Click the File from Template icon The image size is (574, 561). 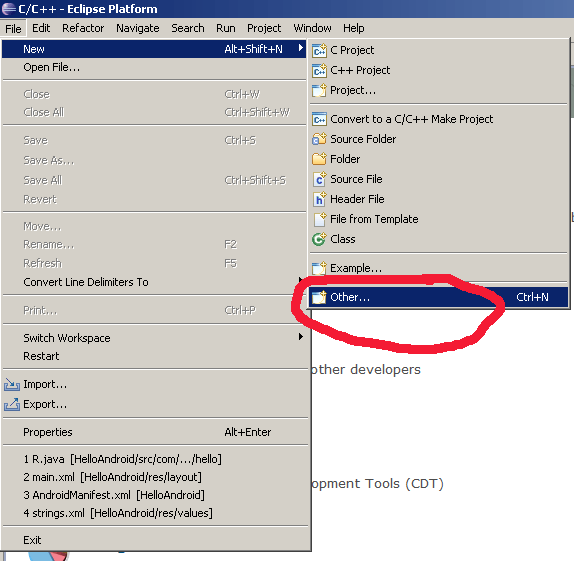[320, 219]
